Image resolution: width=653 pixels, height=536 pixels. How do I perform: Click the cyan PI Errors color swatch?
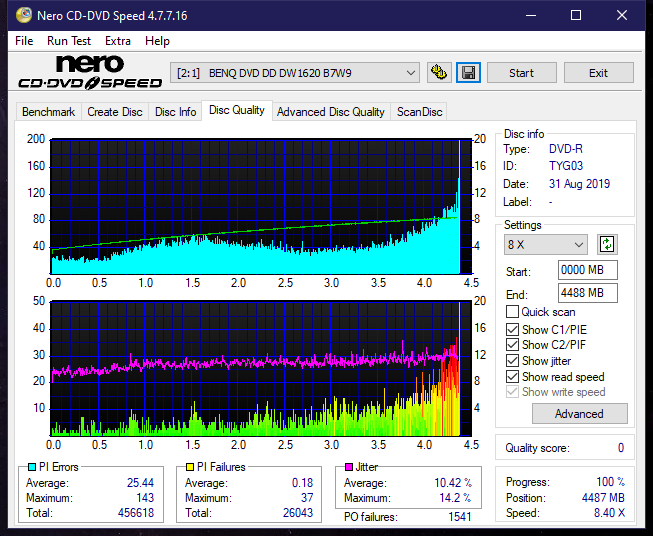click(x=32, y=467)
